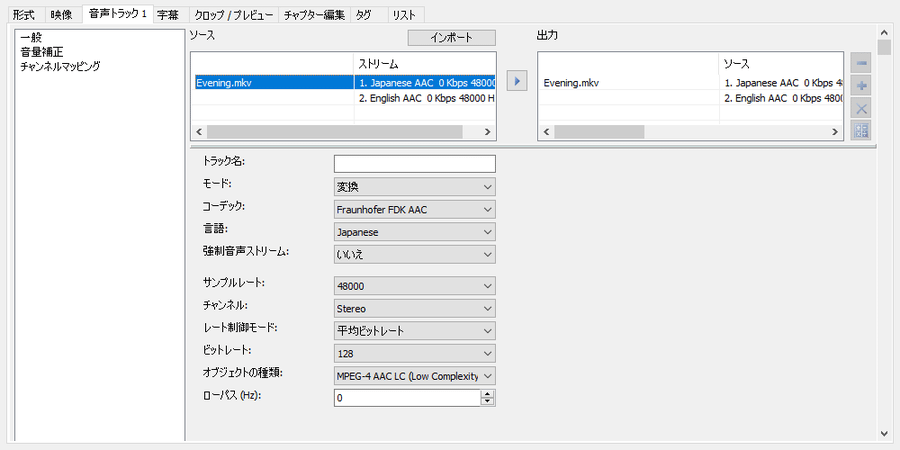Switch to the 映像 tab

(61, 15)
